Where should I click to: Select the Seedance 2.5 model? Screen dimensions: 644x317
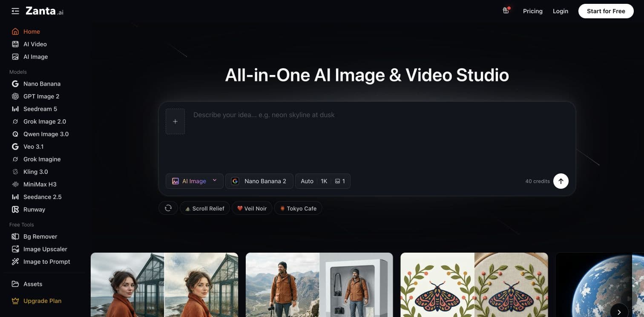pyautogui.click(x=43, y=197)
